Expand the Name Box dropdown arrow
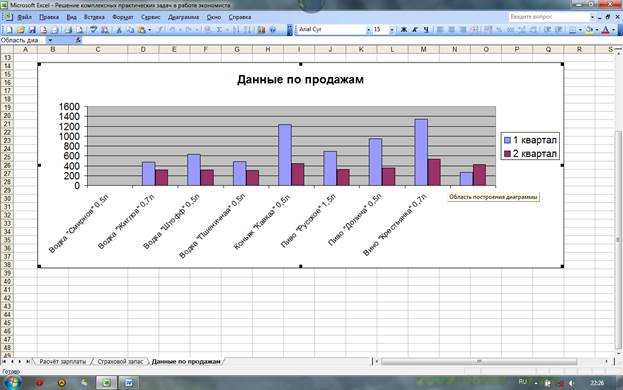The image size is (623, 390). 50,40
